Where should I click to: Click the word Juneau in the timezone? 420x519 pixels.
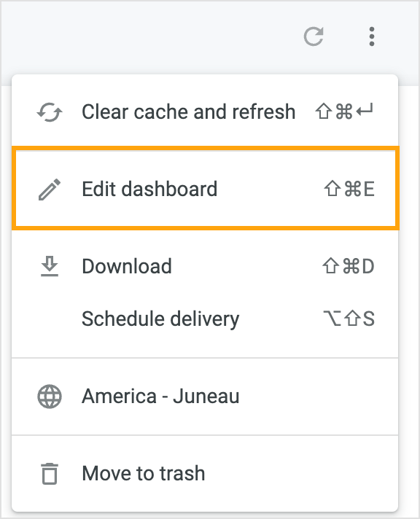click(x=206, y=397)
